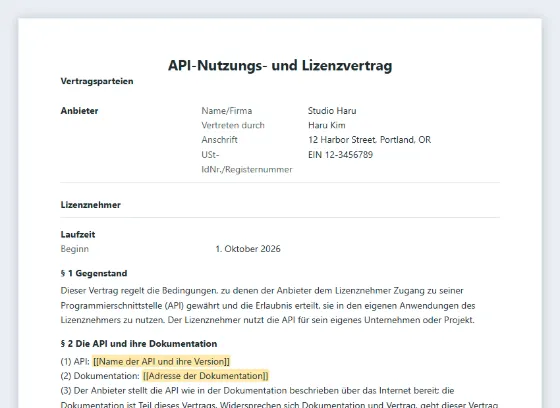The height and width of the screenshot is (408, 560).
Task: Click clause (3) Der Anbieter stellt die API
Action: 279,398
